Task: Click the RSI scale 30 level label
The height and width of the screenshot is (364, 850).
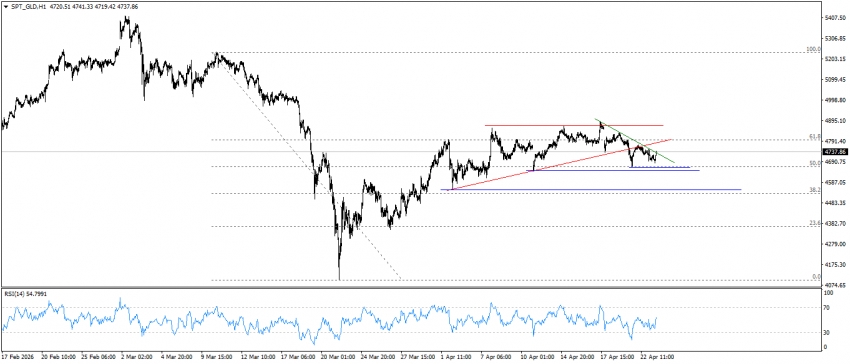Action: tap(827, 333)
